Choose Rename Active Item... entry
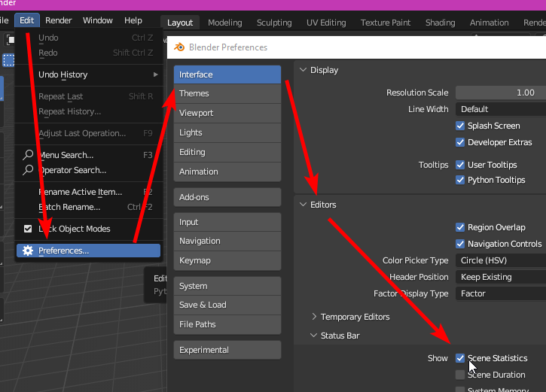This screenshot has width=546, height=392. click(88, 192)
